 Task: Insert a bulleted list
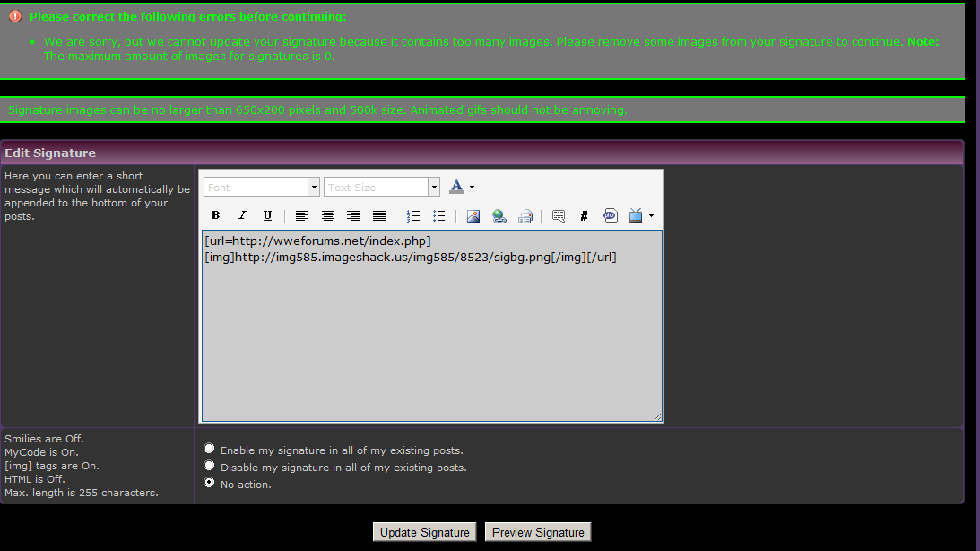pyautogui.click(x=439, y=215)
